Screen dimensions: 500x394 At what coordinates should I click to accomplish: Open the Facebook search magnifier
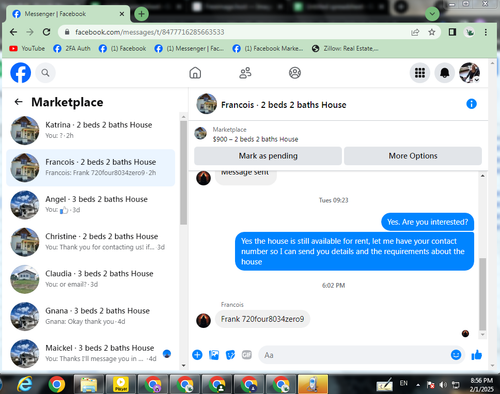pyautogui.click(x=45, y=73)
